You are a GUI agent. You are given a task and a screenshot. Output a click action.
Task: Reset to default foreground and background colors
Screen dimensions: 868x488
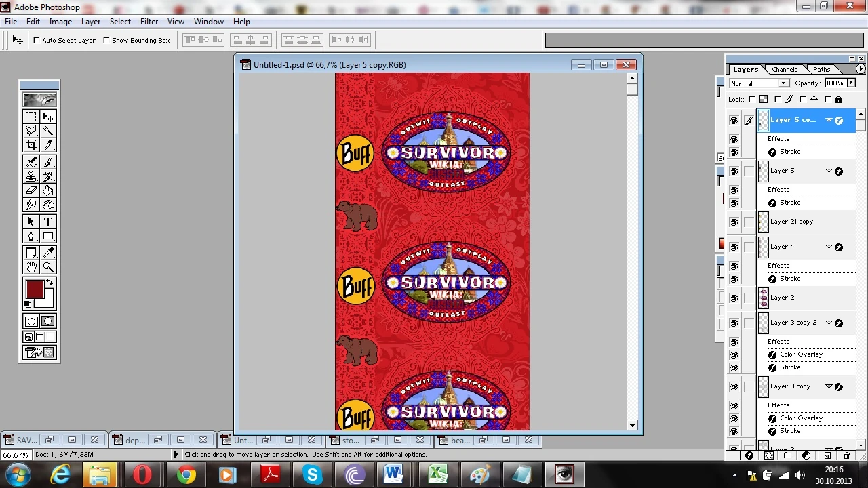point(28,304)
